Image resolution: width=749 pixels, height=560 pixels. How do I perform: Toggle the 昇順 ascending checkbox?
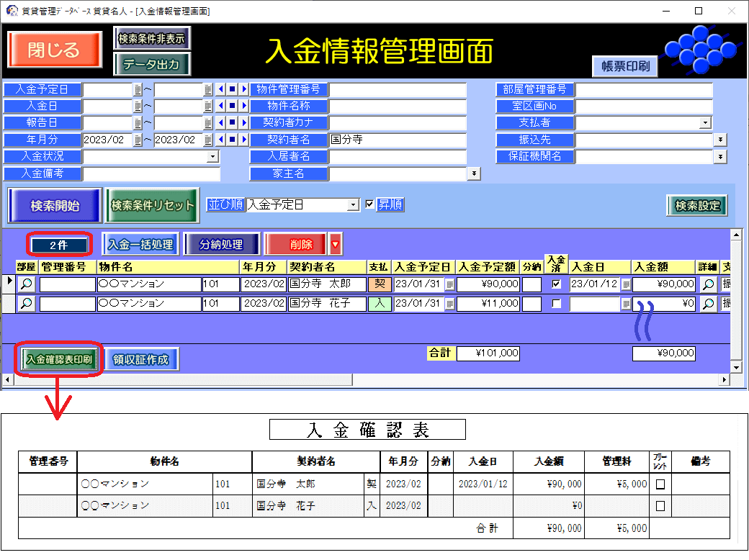370,204
